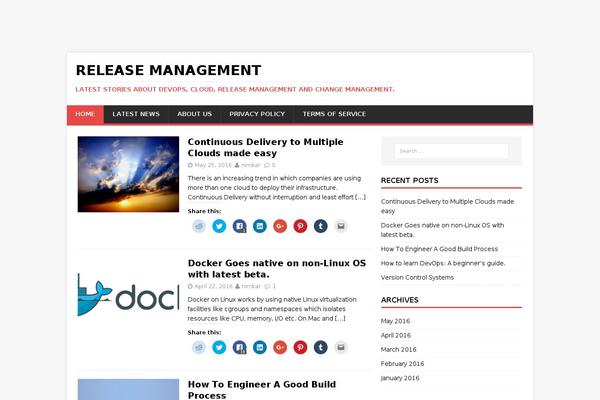Click the Release Management site title

[x=168, y=70]
